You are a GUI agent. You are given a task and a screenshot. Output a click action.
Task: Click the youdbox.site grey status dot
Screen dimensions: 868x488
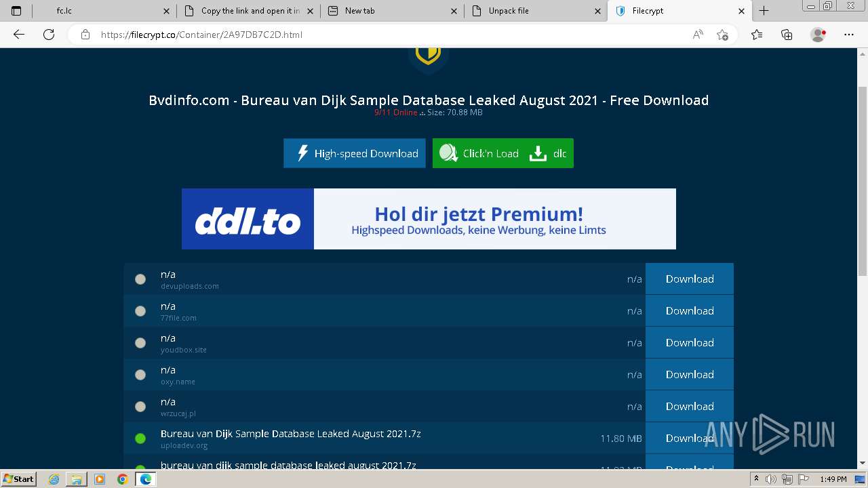tap(140, 343)
